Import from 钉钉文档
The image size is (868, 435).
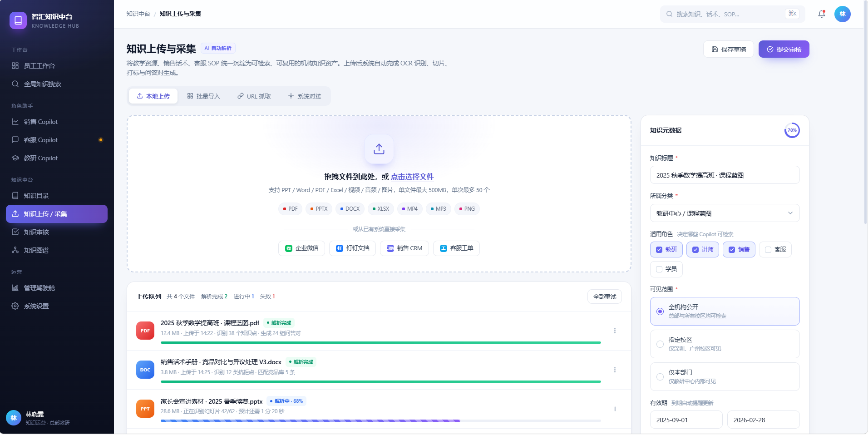coord(352,248)
